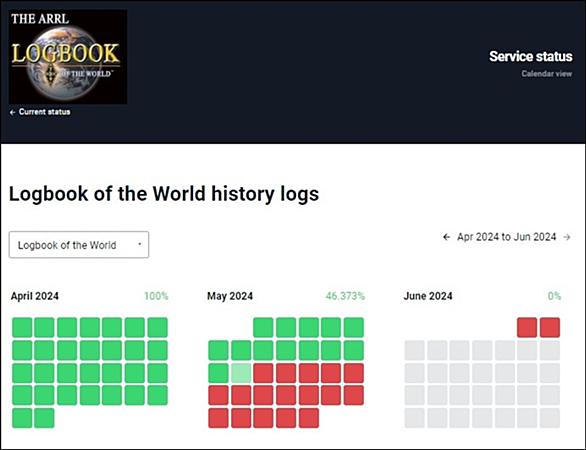Select the last green day cell of April 2024
The height and width of the screenshot is (450, 586).
(44, 418)
